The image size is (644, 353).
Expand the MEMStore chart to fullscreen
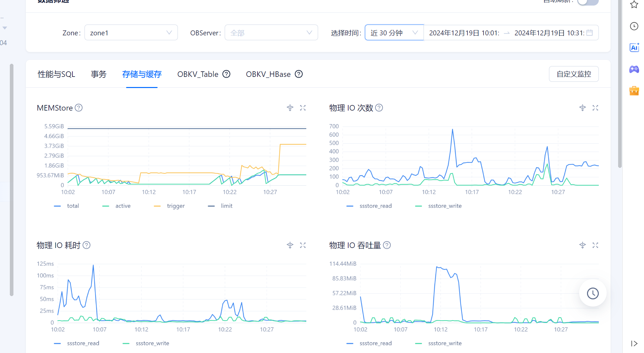(x=303, y=108)
